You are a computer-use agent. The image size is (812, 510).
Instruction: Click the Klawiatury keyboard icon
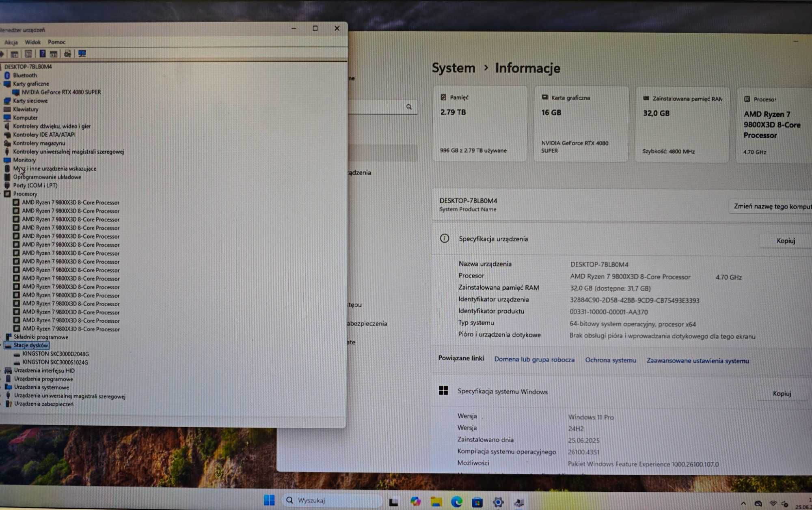[7, 109]
